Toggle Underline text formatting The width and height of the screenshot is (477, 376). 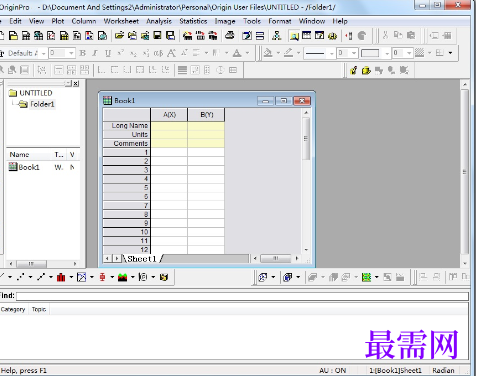[108, 53]
